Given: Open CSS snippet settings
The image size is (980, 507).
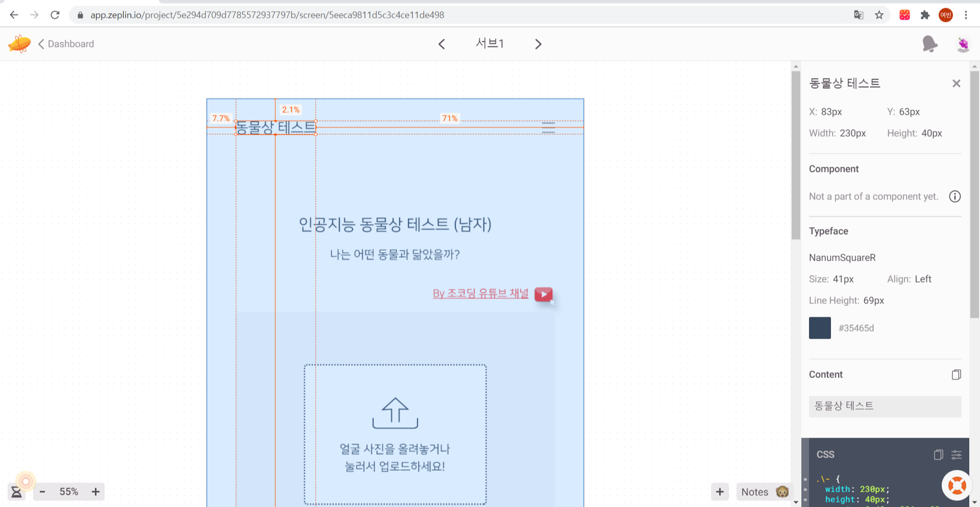Looking at the screenshot, I should point(957,454).
